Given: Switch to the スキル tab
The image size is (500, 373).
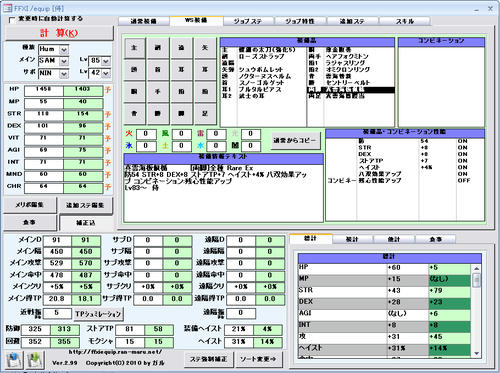Looking at the screenshot, I should (x=405, y=21).
